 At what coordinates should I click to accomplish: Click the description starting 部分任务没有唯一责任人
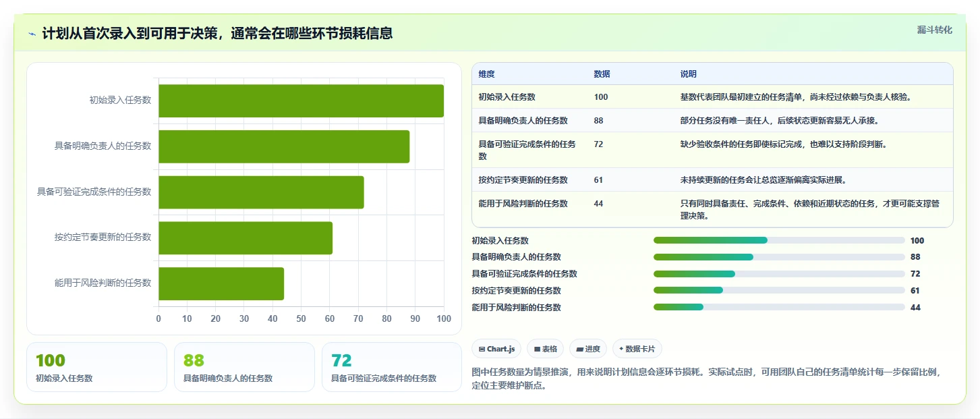coord(780,121)
